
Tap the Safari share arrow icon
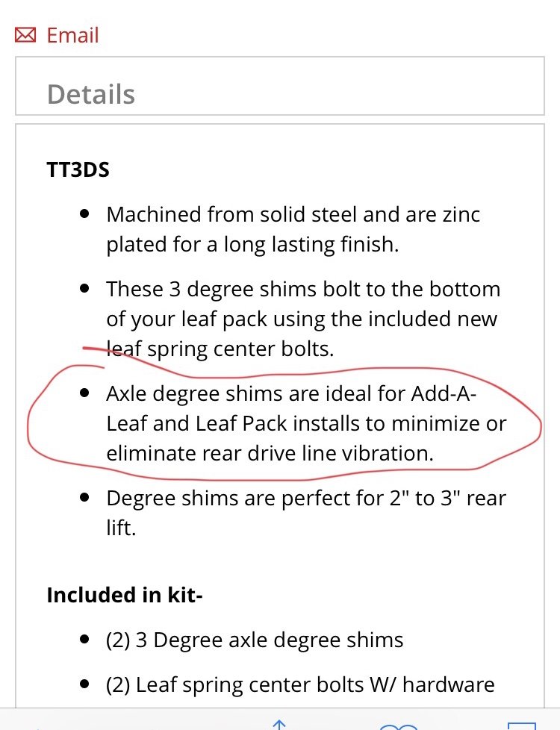click(x=279, y=725)
